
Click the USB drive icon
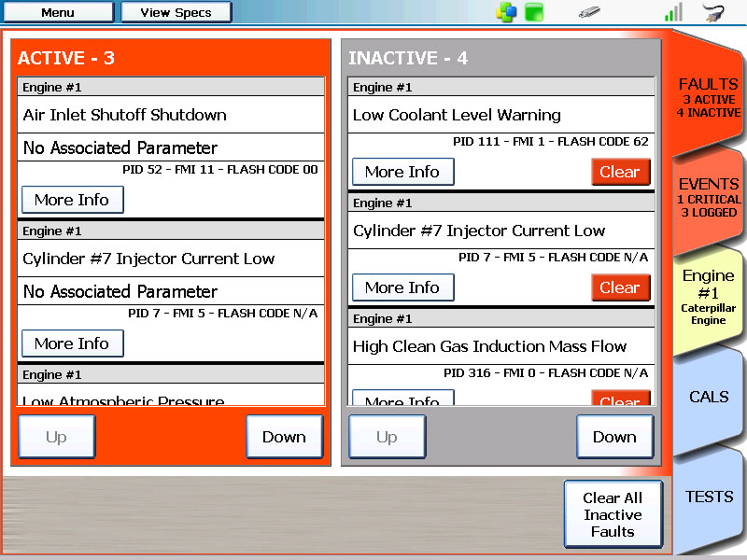point(589,12)
